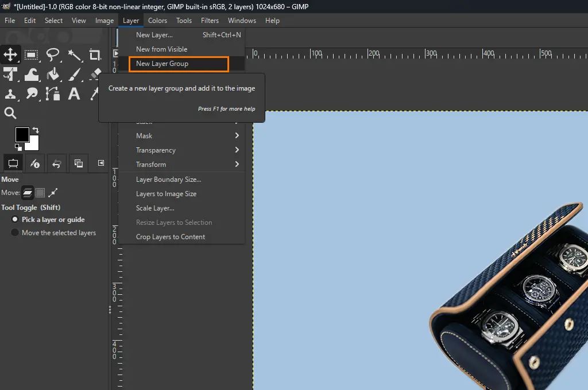
Task: Select the Move tool
Action: pos(10,54)
